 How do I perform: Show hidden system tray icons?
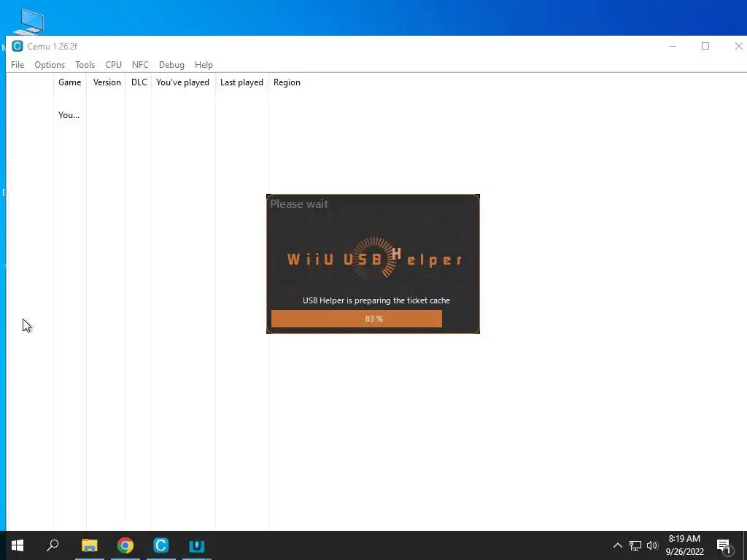click(617, 545)
